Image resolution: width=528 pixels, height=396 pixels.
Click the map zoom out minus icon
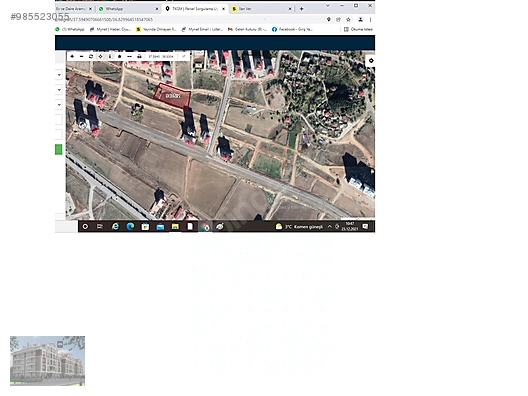81,57
